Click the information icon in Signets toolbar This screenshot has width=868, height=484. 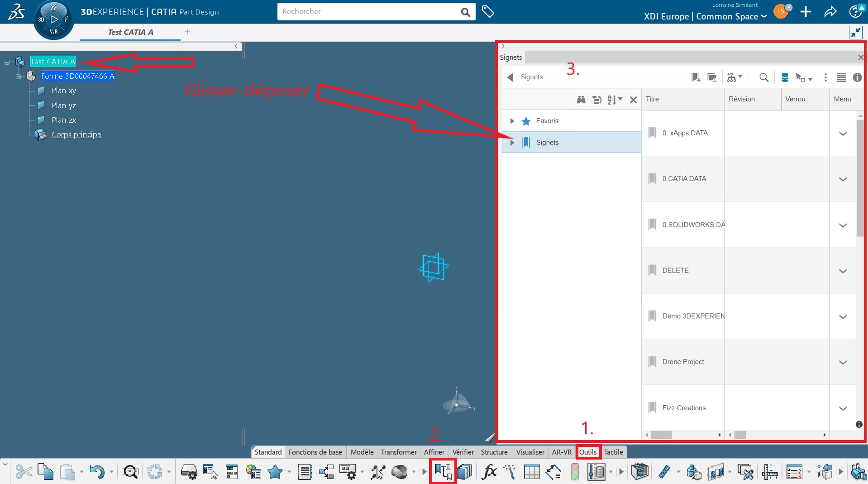coord(857,77)
